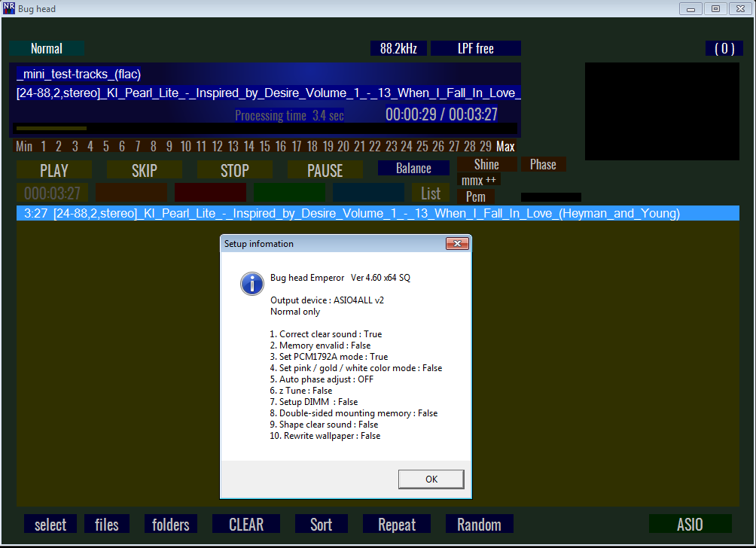The height and width of the screenshot is (548, 756).
Task: Set volume scale to 5
Action: (x=106, y=146)
